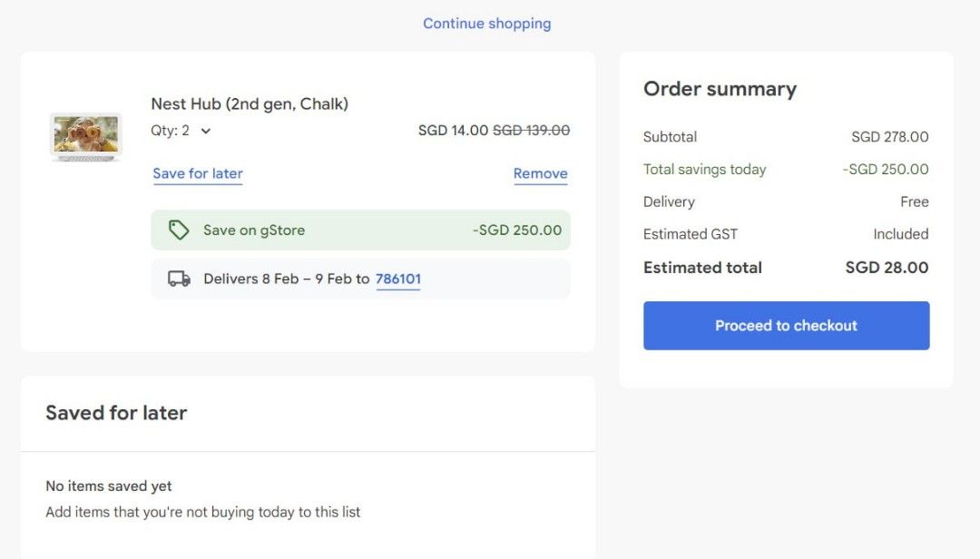Proceed to checkout
980x559 pixels.
(786, 325)
